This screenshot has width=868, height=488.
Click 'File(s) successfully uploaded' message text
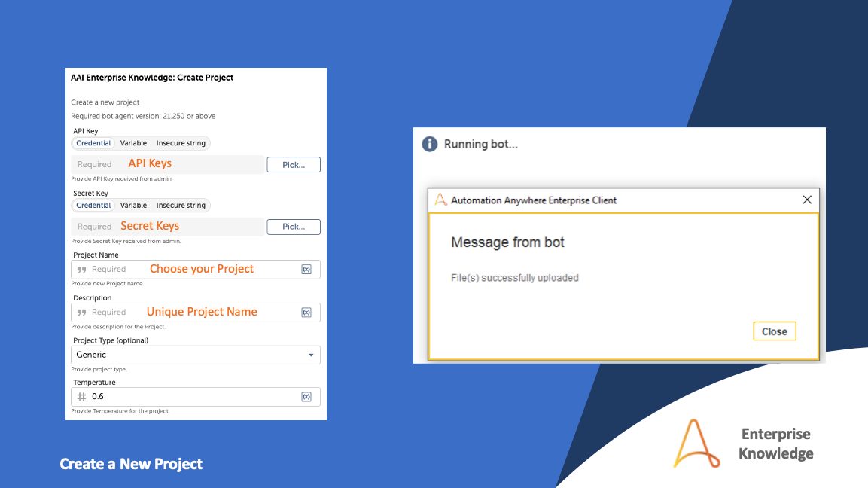click(515, 278)
